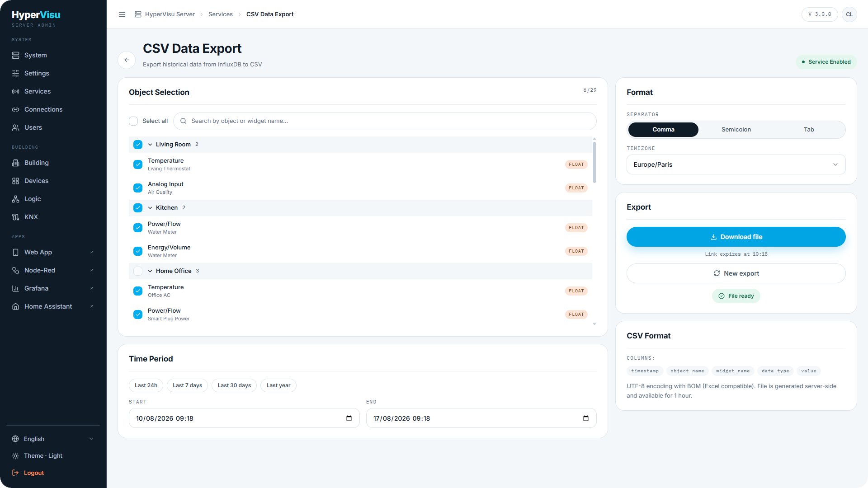Check the Select all checkbox
The height and width of the screenshot is (488, 868).
133,121
